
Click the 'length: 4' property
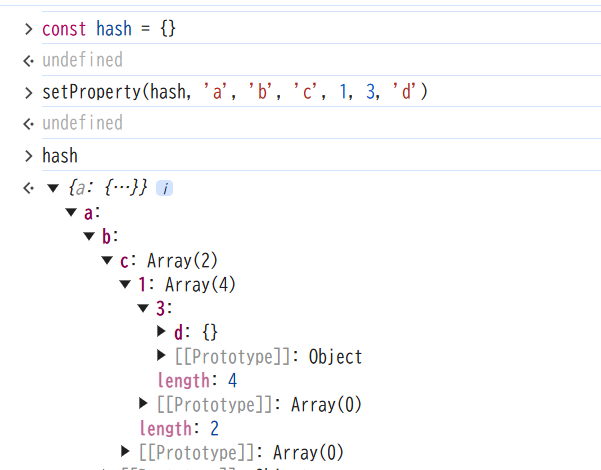click(197, 381)
